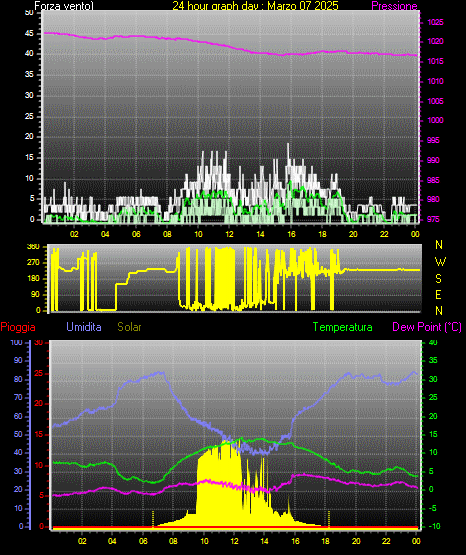Click the red Pioggia legend label
Screen dimensions: 466x555
coord(18,327)
